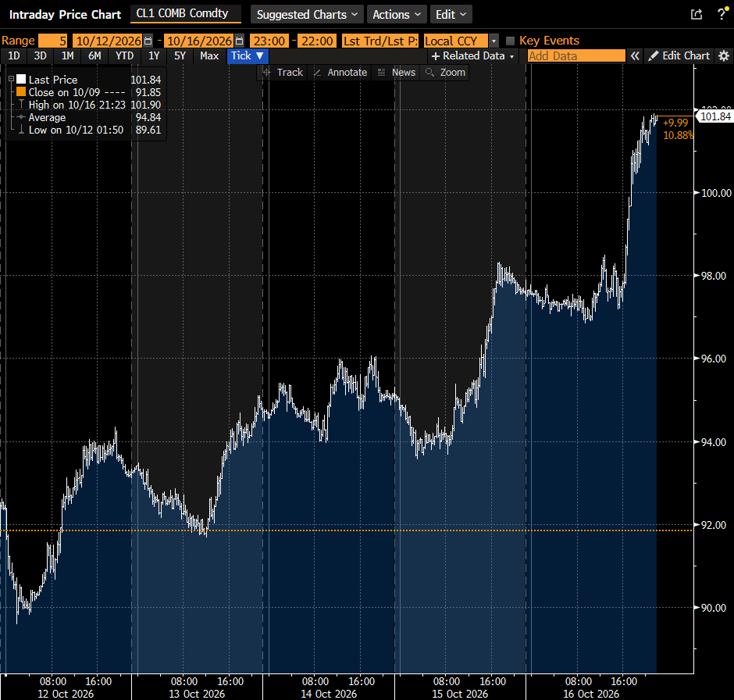The image size is (734, 700).
Task: Activate the Zoom magnifier tool
Action: pos(445,73)
